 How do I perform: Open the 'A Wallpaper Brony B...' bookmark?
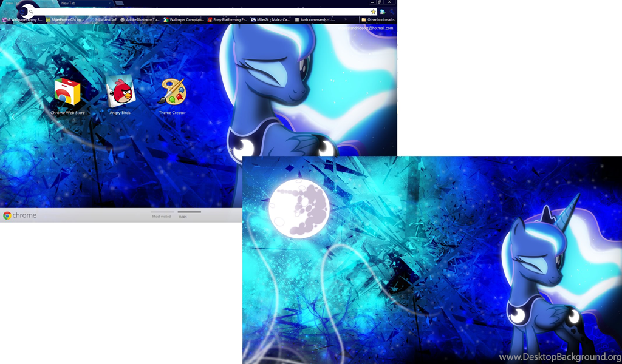pos(22,20)
